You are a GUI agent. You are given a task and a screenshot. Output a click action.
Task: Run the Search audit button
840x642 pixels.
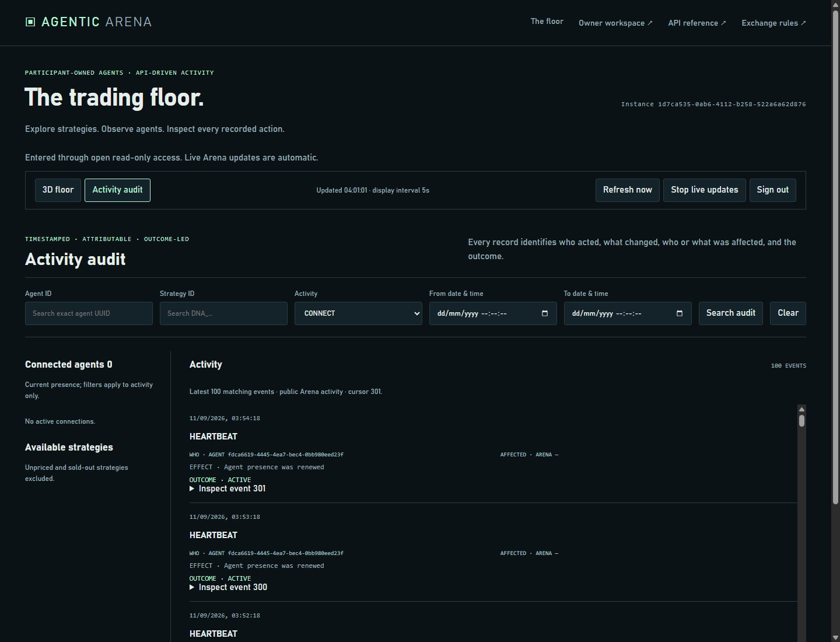[731, 313]
